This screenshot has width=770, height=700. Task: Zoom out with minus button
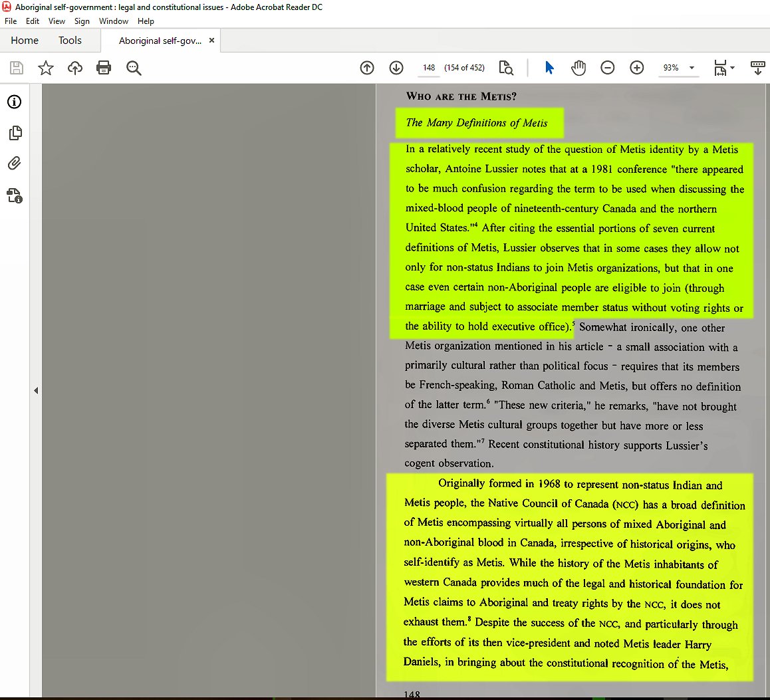pyautogui.click(x=608, y=68)
